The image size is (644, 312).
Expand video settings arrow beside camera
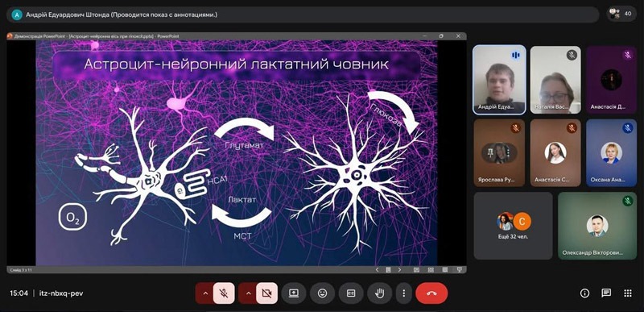pyautogui.click(x=249, y=293)
